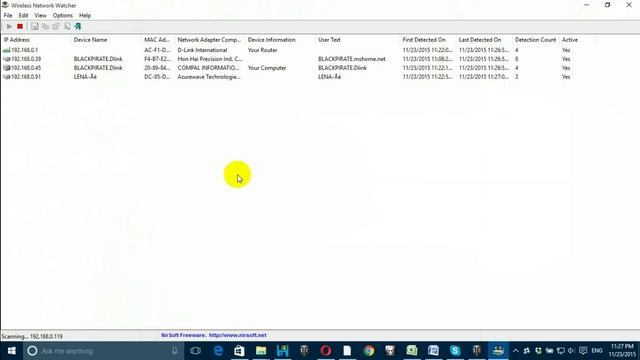Stop scanning with the red square button
The image size is (640, 360).
(x=20, y=27)
